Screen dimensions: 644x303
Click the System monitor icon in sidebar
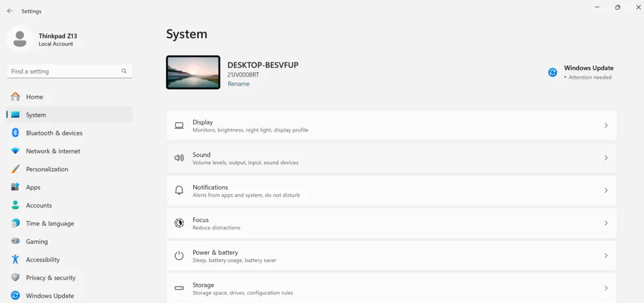click(15, 115)
